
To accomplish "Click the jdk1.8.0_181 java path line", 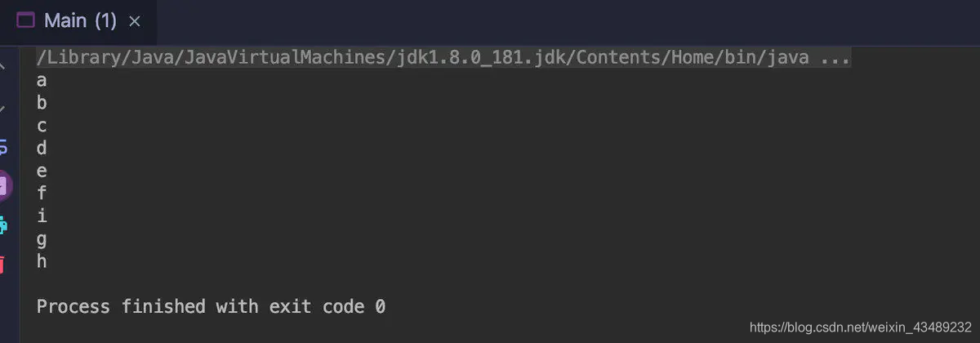I will [443, 57].
